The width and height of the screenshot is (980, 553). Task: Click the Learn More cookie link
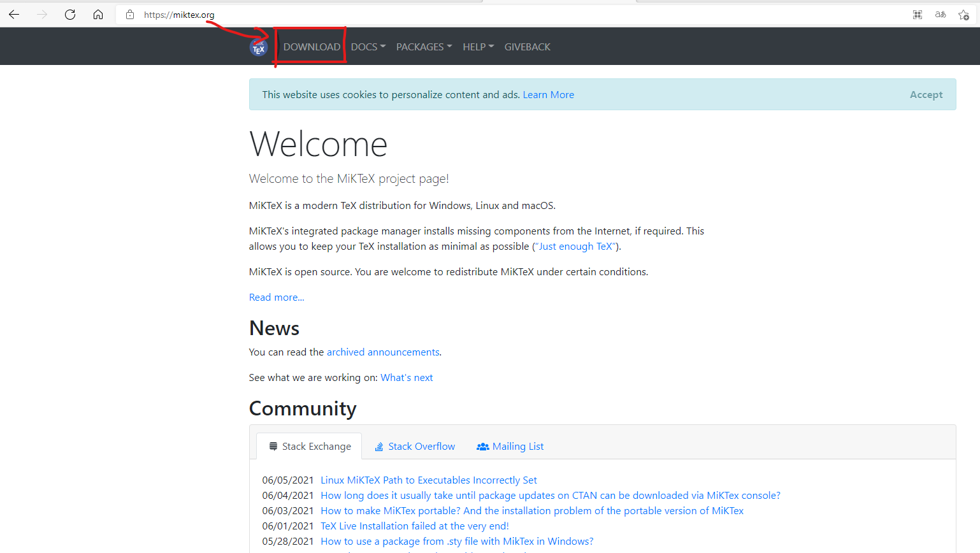(548, 95)
